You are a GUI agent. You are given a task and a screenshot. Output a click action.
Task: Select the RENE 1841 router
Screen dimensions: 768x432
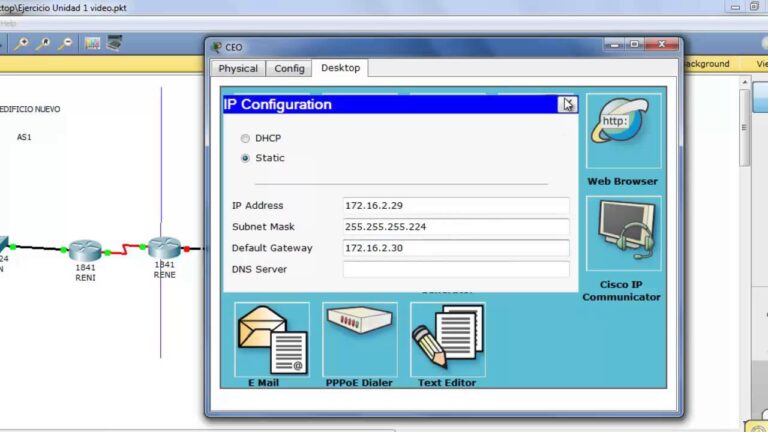click(164, 249)
